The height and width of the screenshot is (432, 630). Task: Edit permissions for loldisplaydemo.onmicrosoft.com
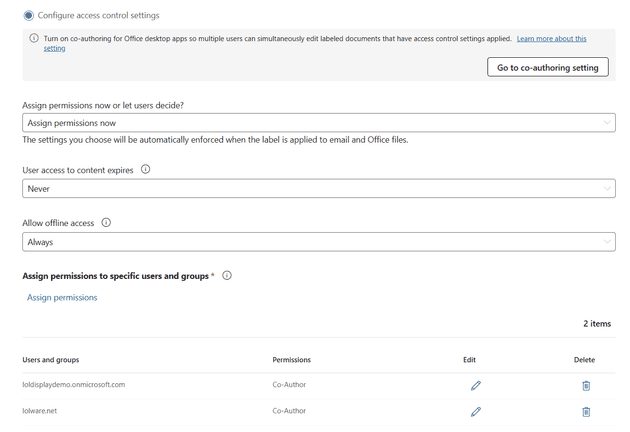(x=476, y=385)
